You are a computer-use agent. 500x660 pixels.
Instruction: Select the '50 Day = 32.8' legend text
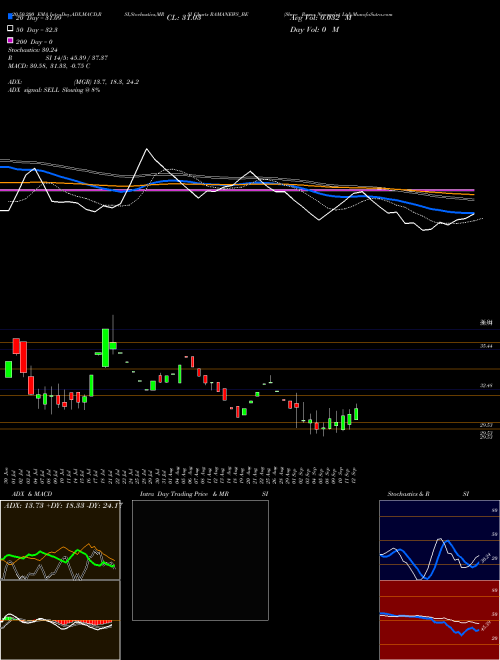(x=37, y=30)
